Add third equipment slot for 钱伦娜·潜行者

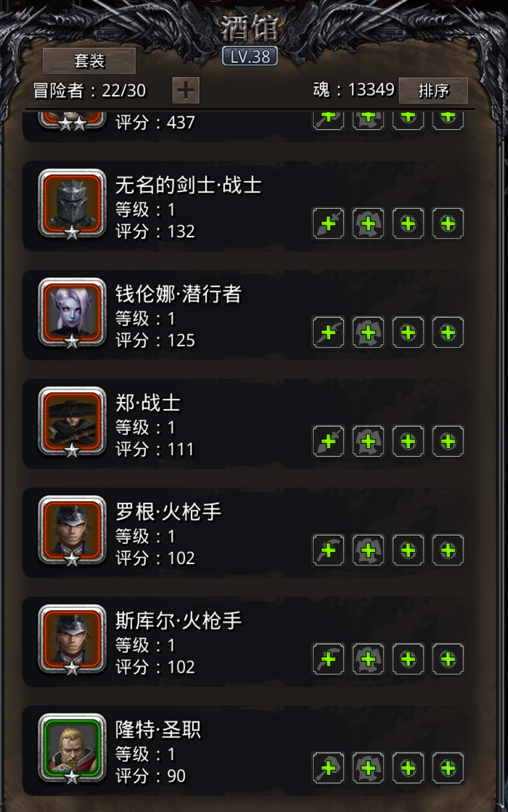pos(408,332)
